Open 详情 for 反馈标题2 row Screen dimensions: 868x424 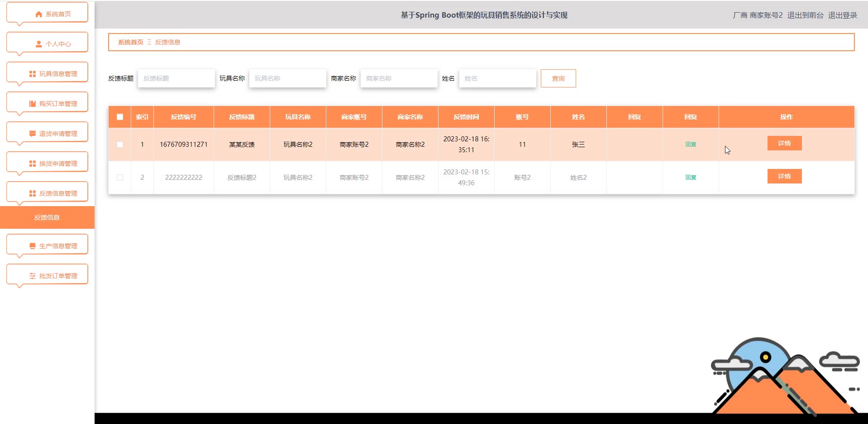(x=784, y=176)
